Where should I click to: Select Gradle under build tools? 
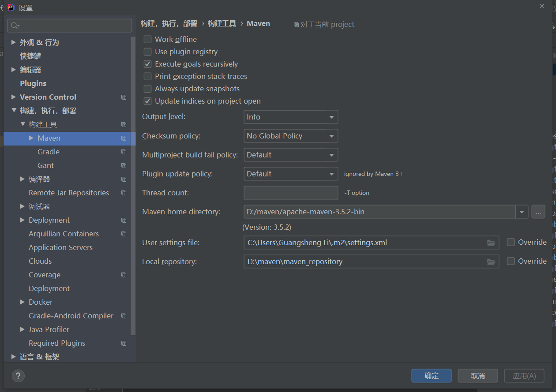(x=49, y=152)
